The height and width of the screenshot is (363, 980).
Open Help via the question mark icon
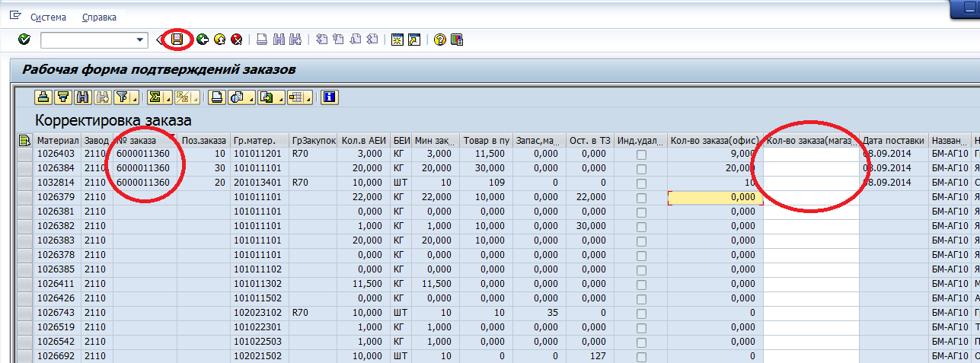coord(439,40)
